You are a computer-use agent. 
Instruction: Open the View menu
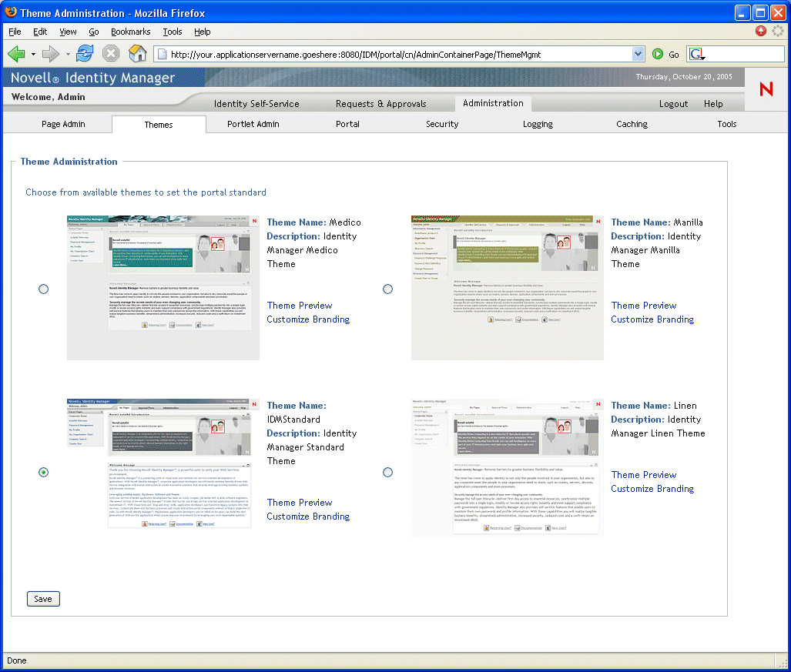click(68, 32)
